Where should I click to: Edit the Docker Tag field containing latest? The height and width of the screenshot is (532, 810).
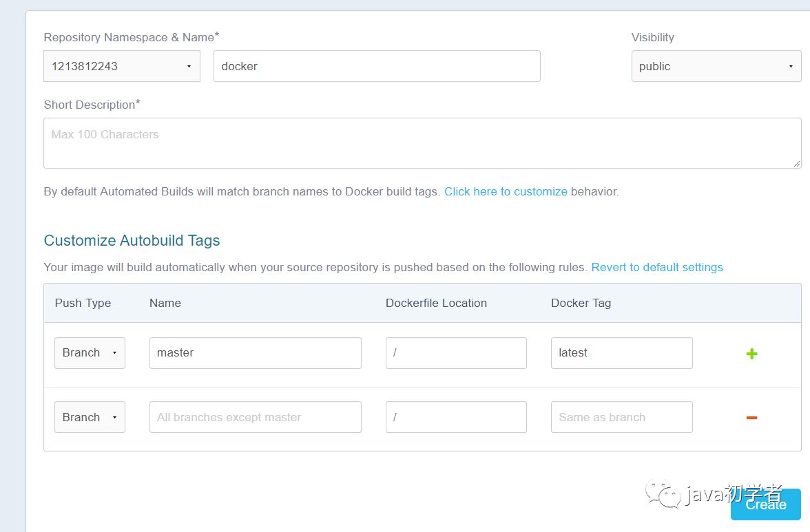click(621, 353)
